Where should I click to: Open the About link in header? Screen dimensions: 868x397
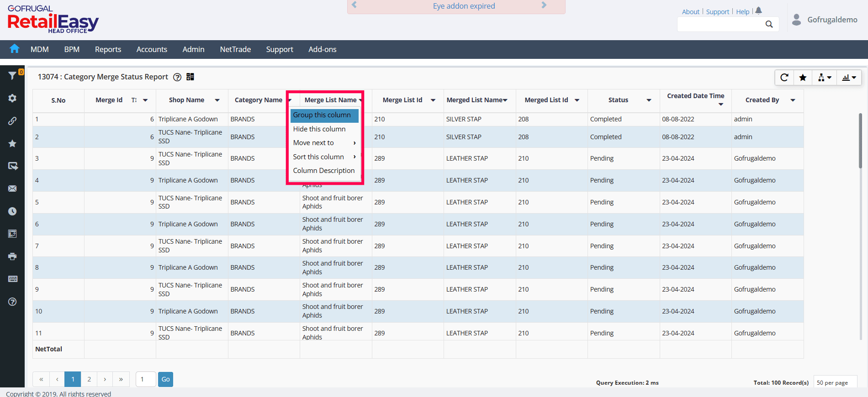point(690,12)
